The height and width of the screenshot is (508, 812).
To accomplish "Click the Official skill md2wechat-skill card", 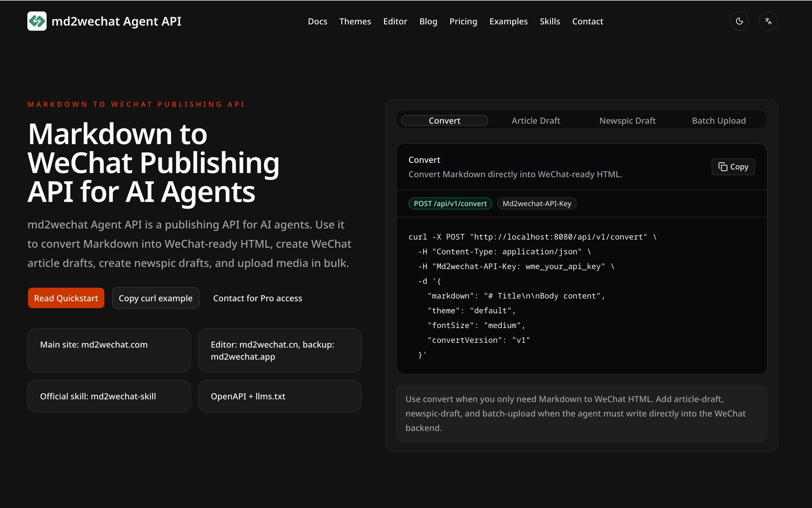I will [109, 396].
